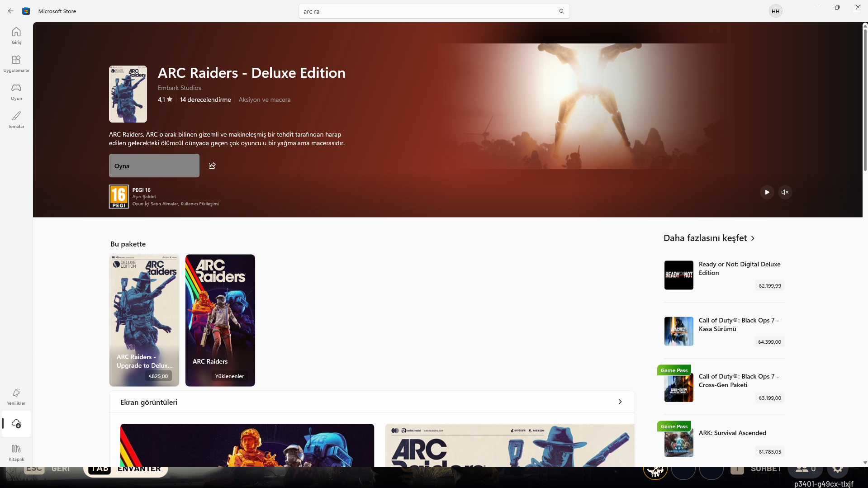Open the Kitaplık library section
This screenshot has height=488, width=868.
(x=16, y=453)
